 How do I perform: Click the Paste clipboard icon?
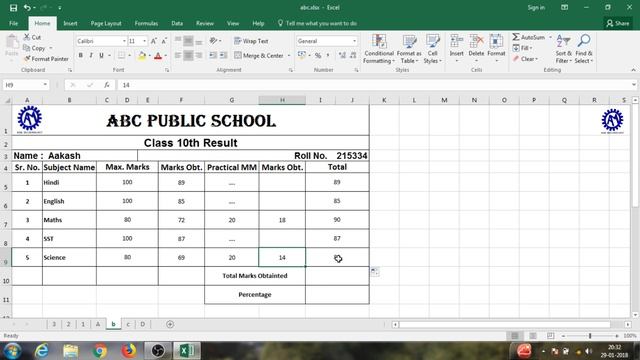coord(12,42)
